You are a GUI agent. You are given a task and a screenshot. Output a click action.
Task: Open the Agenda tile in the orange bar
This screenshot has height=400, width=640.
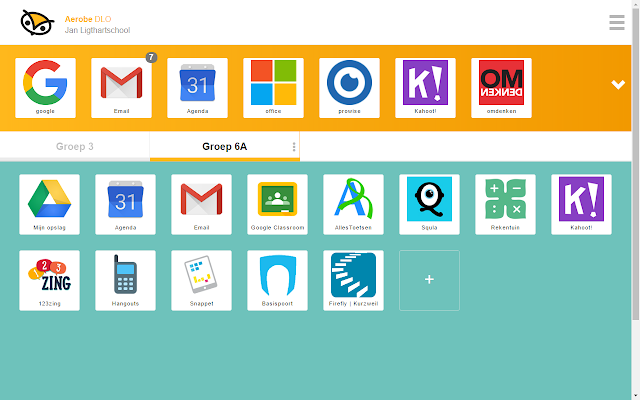[x=198, y=88]
